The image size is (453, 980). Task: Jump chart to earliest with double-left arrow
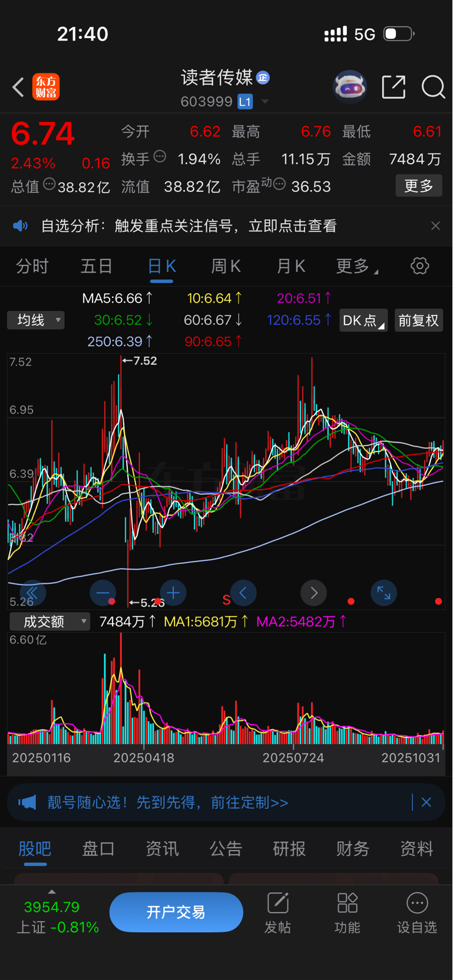(32, 593)
